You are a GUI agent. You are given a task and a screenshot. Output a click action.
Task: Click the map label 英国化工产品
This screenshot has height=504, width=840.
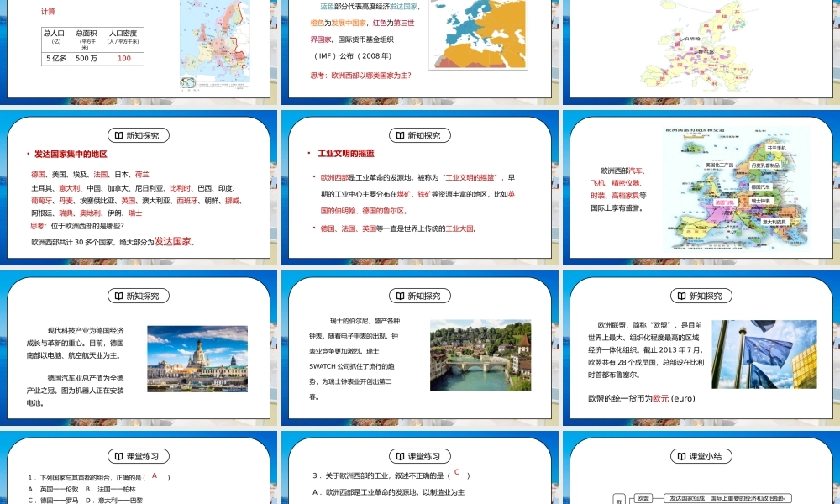pyautogui.click(x=720, y=165)
